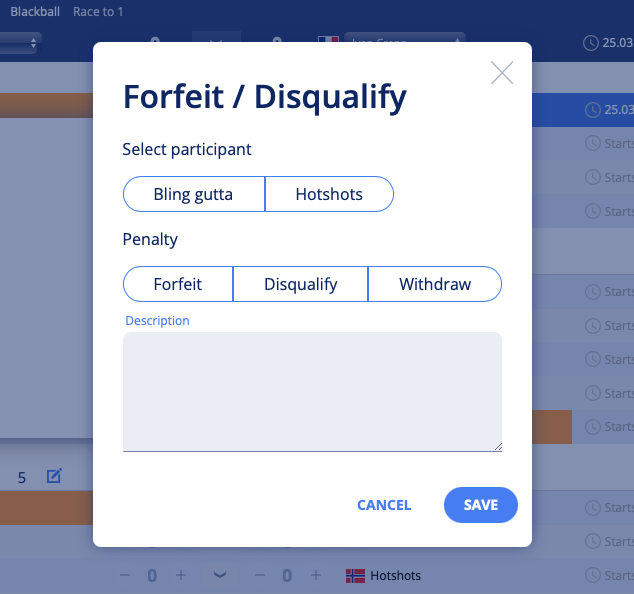Click the edit pencil icon beside 5
This screenshot has width=634, height=594.
(x=54, y=476)
